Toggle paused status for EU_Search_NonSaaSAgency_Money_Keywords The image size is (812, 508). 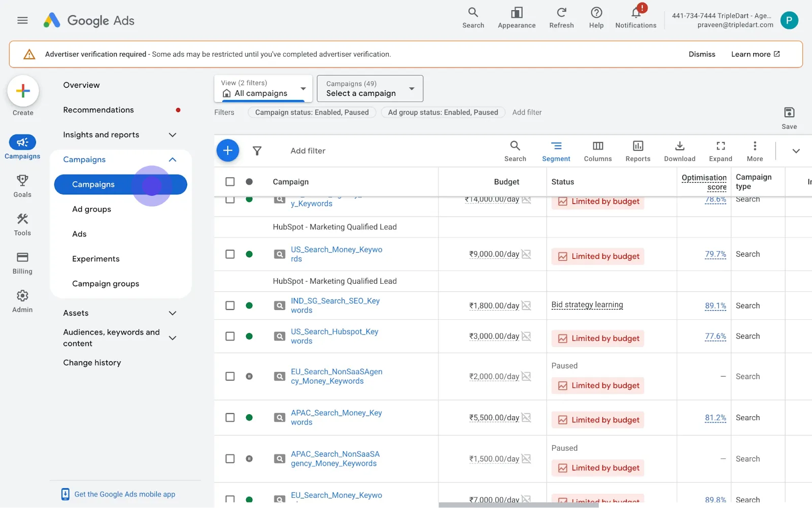point(249,377)
